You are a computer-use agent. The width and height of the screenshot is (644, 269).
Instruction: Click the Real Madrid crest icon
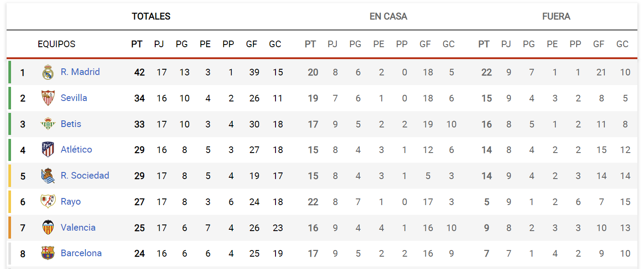pos(48,72)
